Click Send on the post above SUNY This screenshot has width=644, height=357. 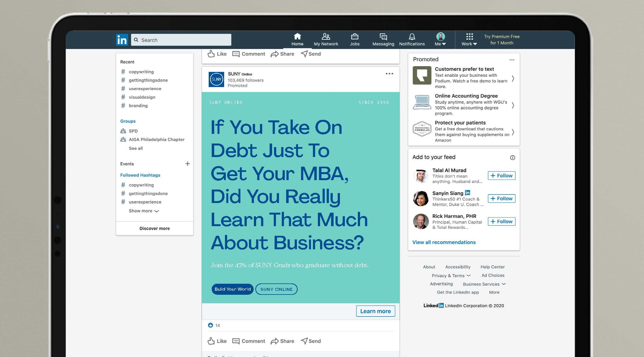tap(311, 54)
